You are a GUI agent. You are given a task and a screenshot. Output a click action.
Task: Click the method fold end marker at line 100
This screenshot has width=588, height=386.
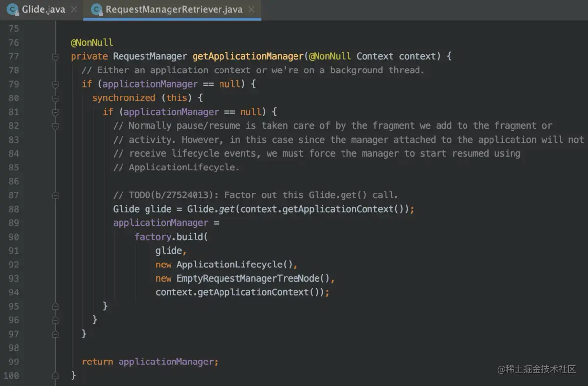[x=55, y=376]
